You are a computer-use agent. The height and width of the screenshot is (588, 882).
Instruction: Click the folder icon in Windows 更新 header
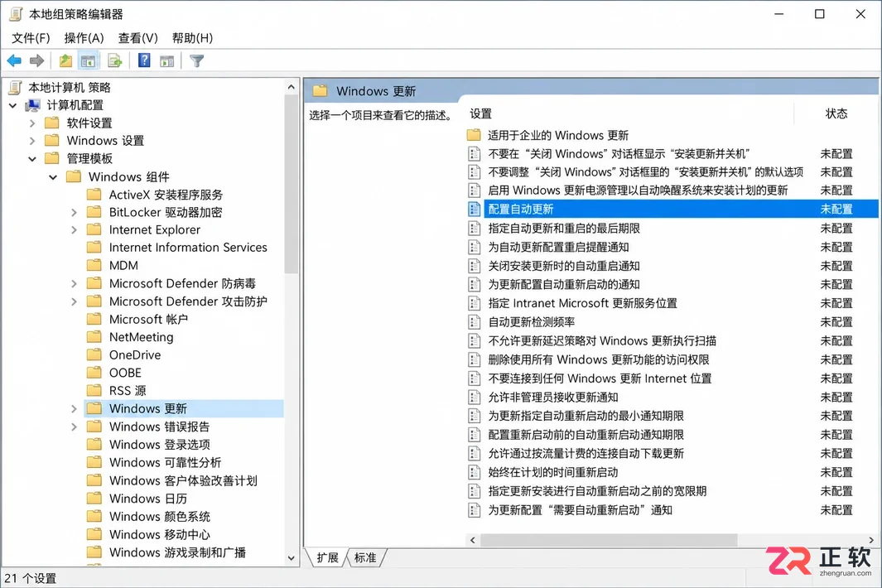320,90
